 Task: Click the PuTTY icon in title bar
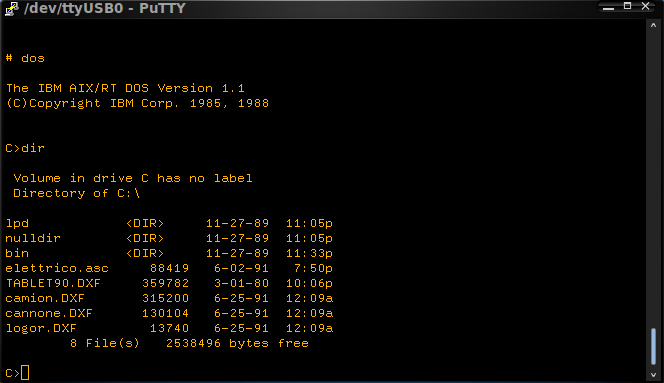point(11,8)
